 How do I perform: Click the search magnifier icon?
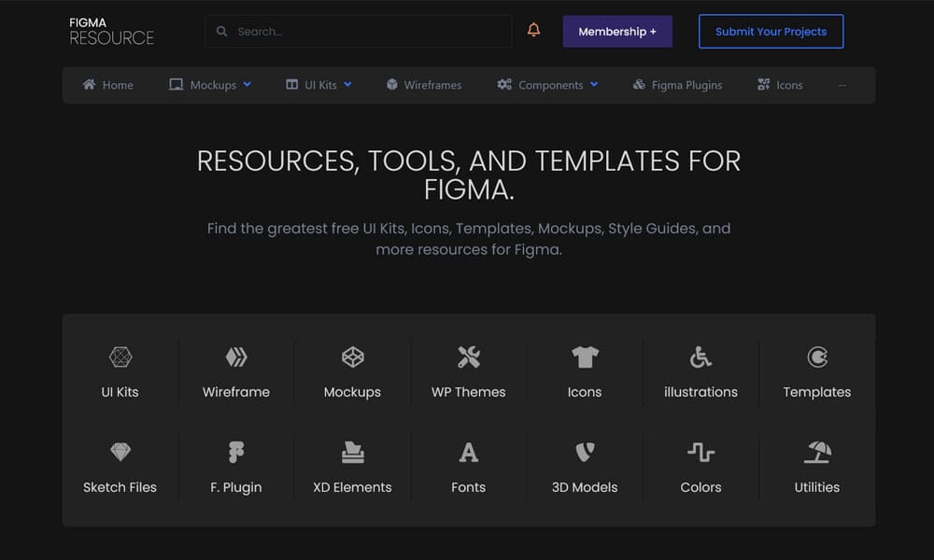[221, 31]
